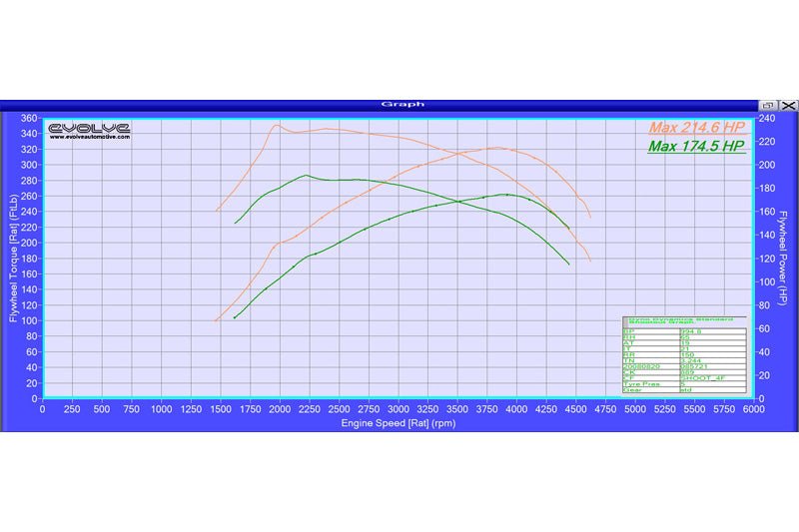799x532 pixels.
Task: Click the Flywheel Torque [Rat] axis label
Action: (x=13, y=258)
